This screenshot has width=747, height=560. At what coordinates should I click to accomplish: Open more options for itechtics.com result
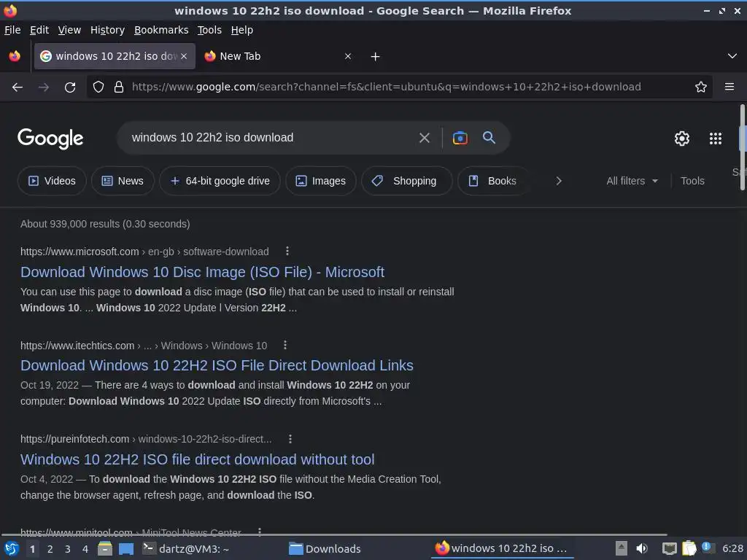click(x=285, y=345)
